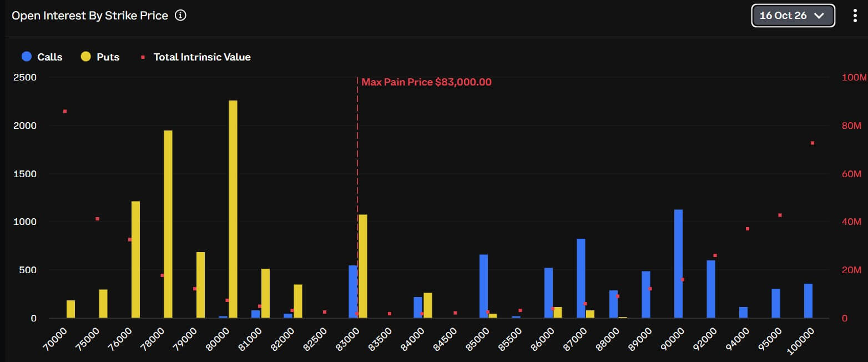Click the 100M value on the right axis

(854, 78)
